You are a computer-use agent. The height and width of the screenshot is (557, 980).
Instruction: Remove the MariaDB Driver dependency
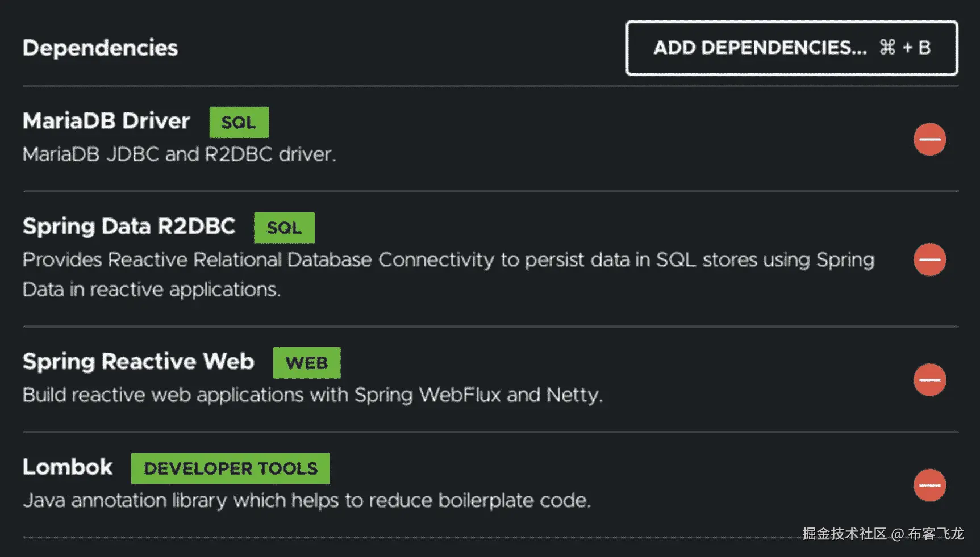pos(929,139)
